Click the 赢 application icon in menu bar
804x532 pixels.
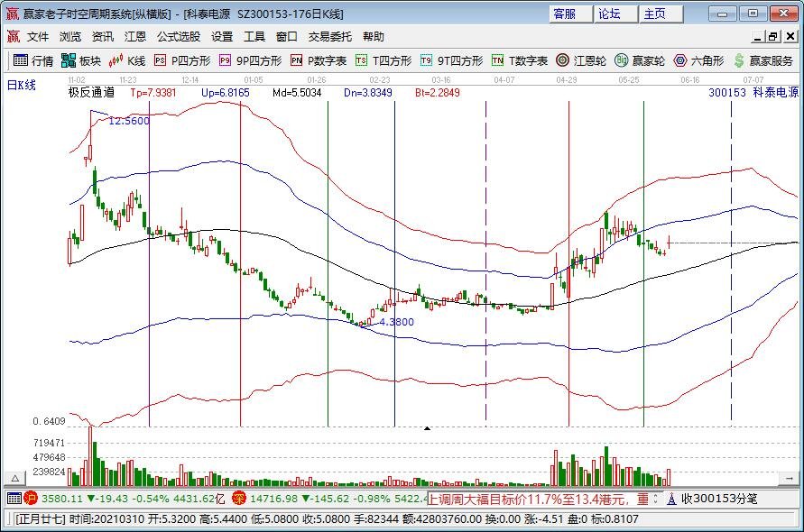coord(14,36)
